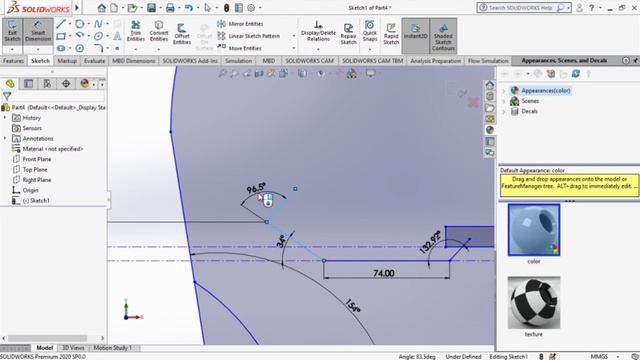Open the Options gear icon

pyautogui.click(x=251, y=7)
